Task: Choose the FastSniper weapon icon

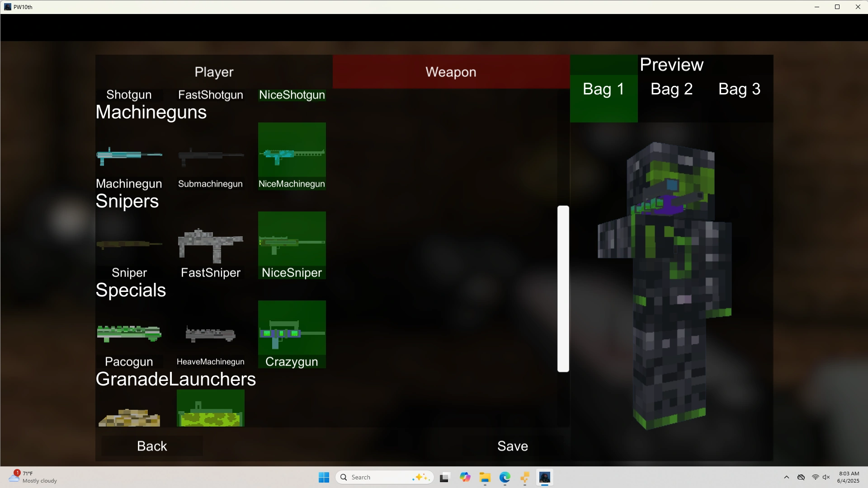Action: pos(210,245)
